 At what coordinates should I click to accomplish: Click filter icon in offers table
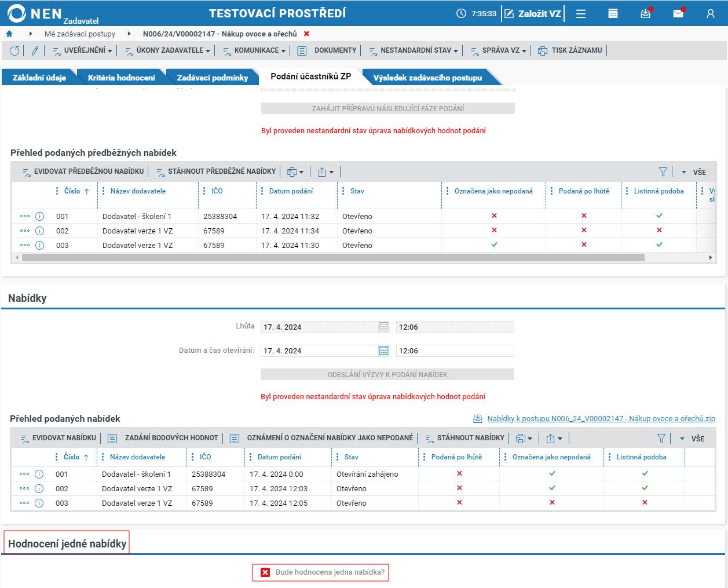[661, 439]
